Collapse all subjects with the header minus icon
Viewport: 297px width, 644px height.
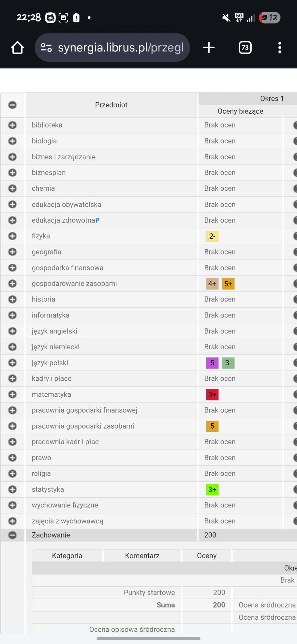click(x=12, y=105)
